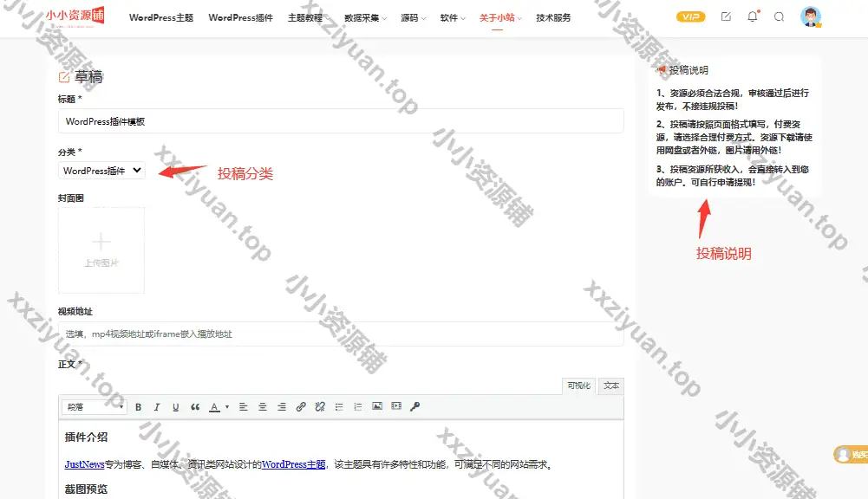Click the bulleted list icon
This screenshot has height=499, width=868.
tap(339, 407)
